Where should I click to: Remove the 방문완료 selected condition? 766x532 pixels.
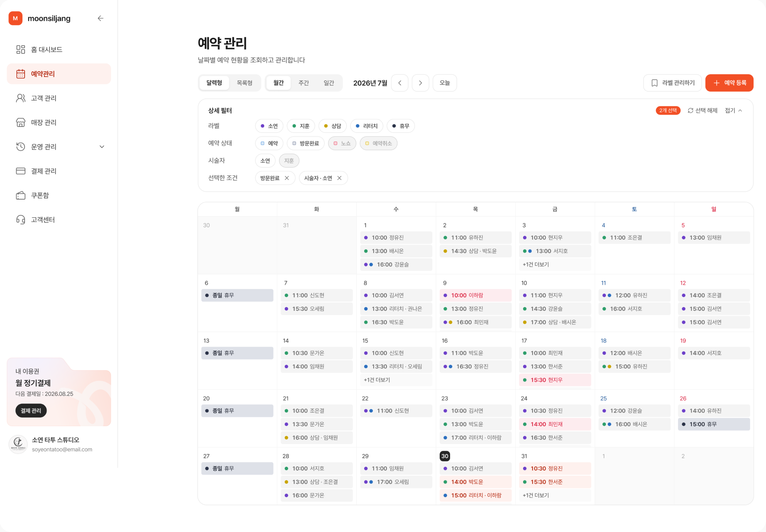[287, 178]
